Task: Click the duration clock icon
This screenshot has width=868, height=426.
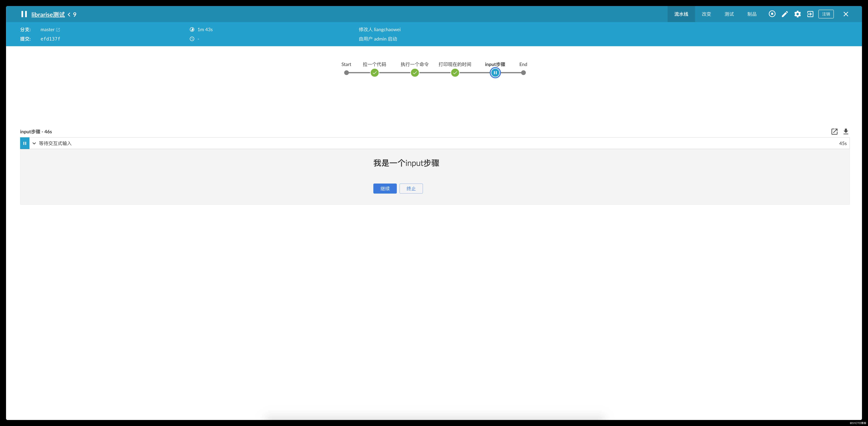Action: click(x=192, y=30)
